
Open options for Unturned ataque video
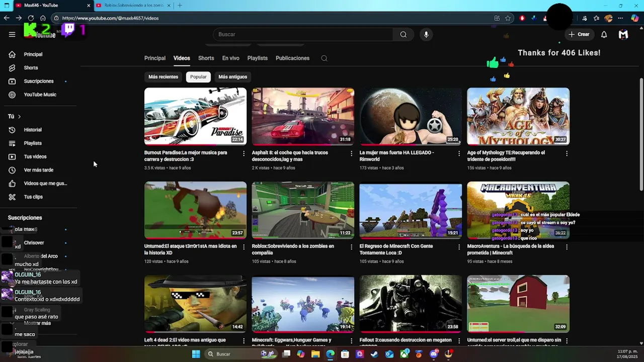pos(244,247)
